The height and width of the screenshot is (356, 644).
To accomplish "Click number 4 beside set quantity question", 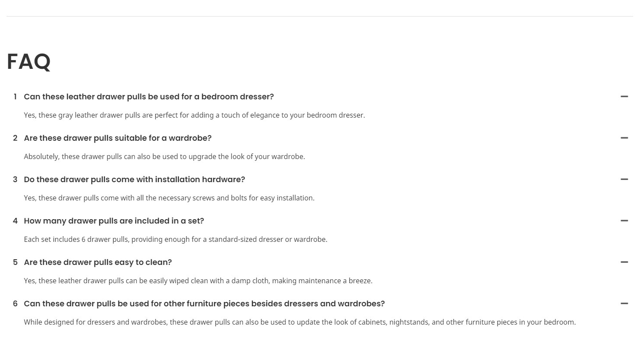I will coord(15,221).
